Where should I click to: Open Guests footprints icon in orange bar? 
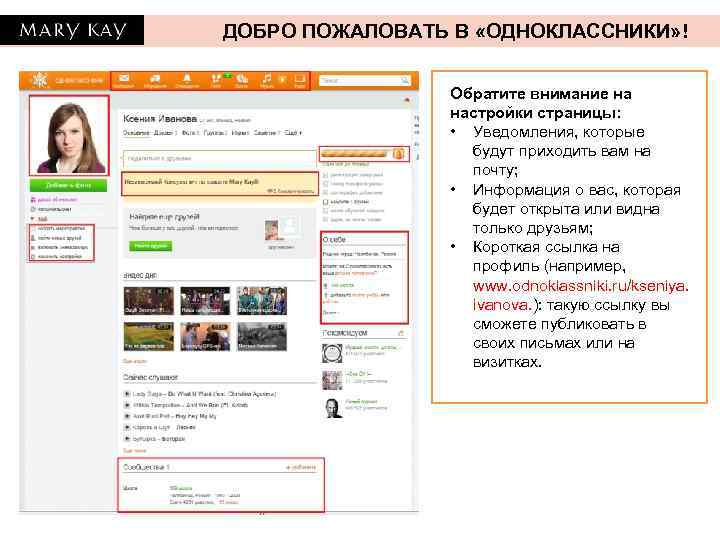click(x=216, y=78)
